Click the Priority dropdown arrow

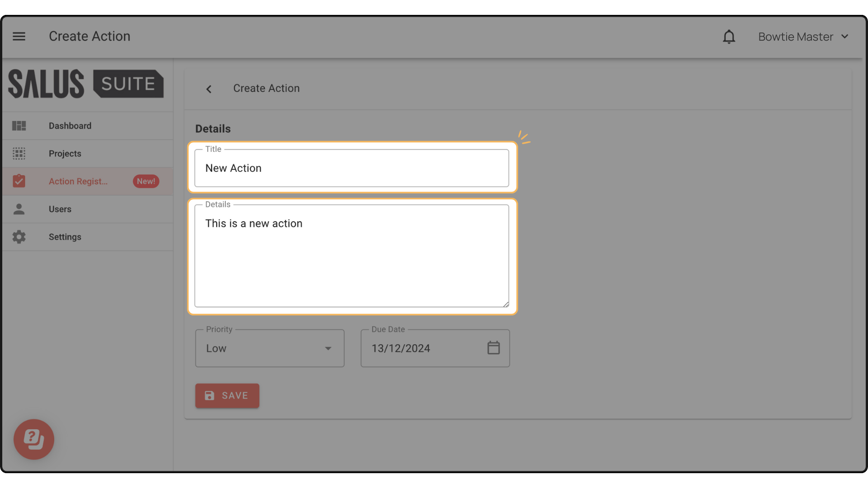click(328, 348)
